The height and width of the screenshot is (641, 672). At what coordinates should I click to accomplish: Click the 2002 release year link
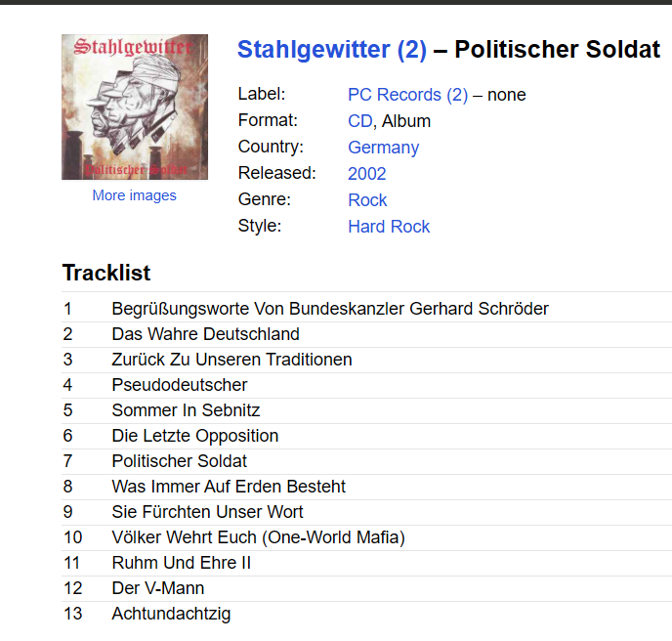[367, 174]
